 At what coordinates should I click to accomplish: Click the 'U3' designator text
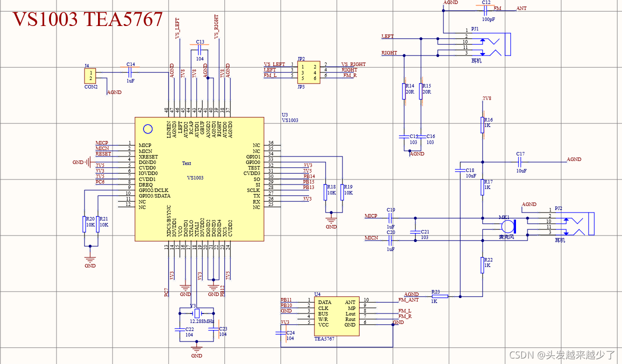(285, 114)
